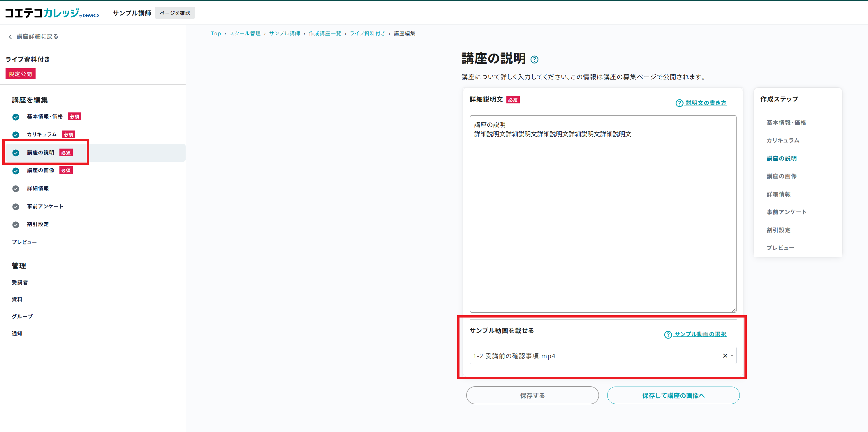Click the question icon next to サンプル動画の選択
This screenshot has width=868, height=432.
click(668, 335)
